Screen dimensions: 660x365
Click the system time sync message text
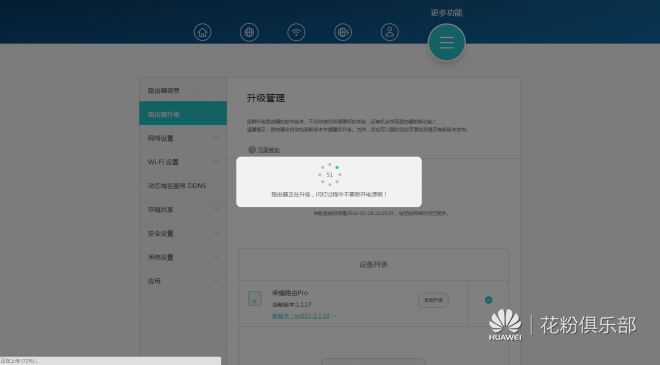pyautogui.click(x=381, y=213)
